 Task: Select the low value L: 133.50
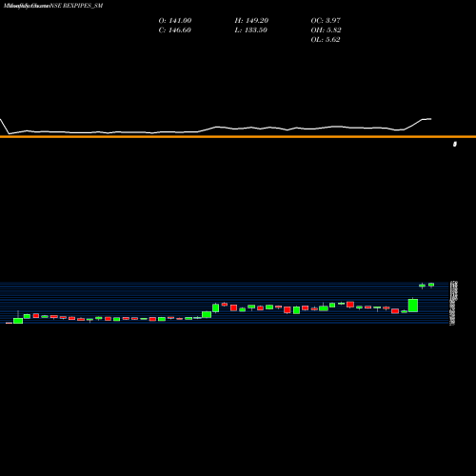[x=251, y=30]
